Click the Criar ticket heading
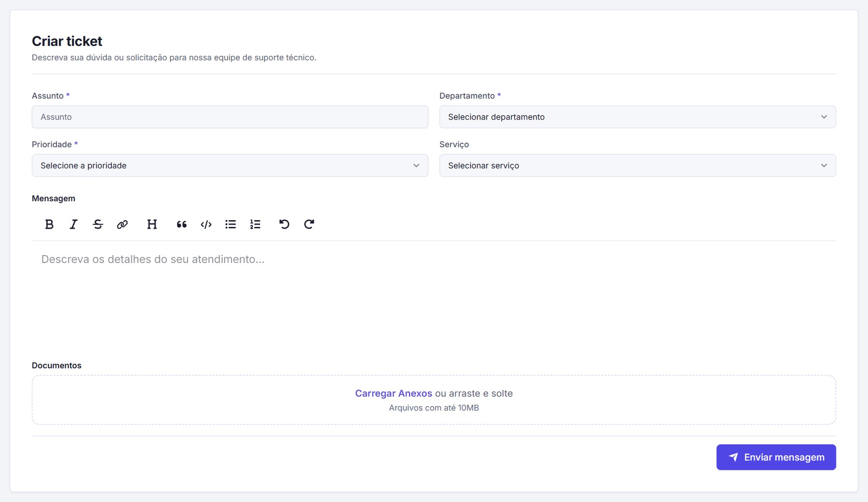This screenshot has height=502, width=868. click(x=67, y=41)
